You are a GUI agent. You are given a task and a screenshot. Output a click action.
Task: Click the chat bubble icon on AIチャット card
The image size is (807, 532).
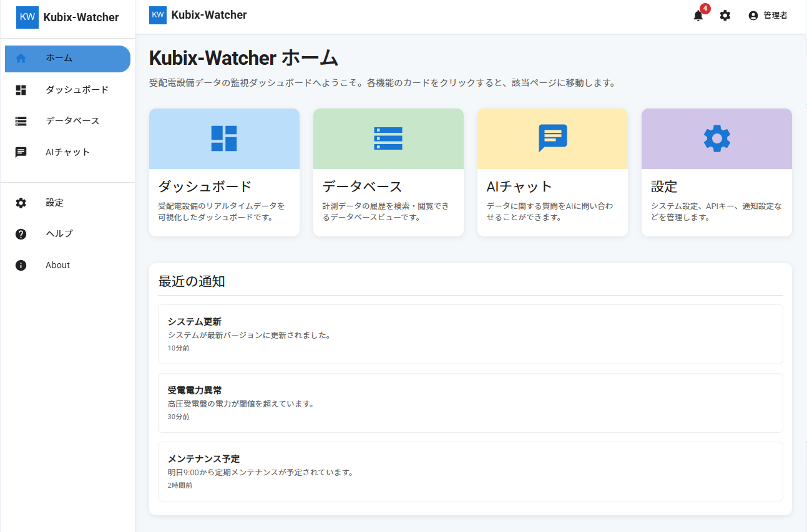(x=552, y=138)
